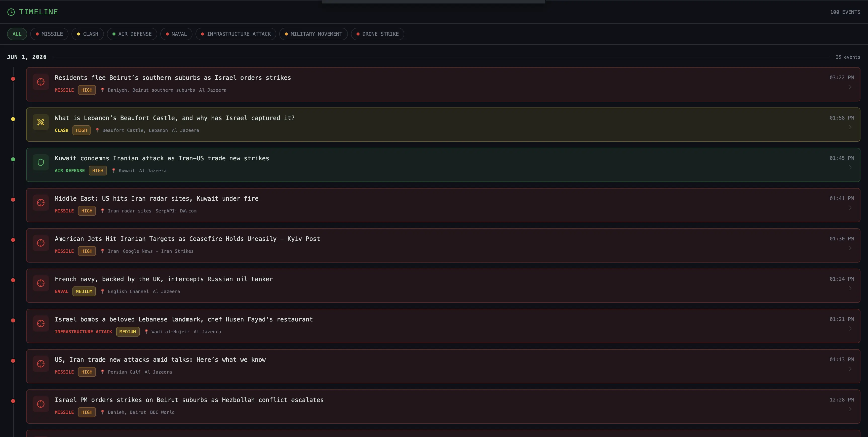Click the 100 EVENTS counter
Viewport: 868px width, 437px height.
[845, 12]
